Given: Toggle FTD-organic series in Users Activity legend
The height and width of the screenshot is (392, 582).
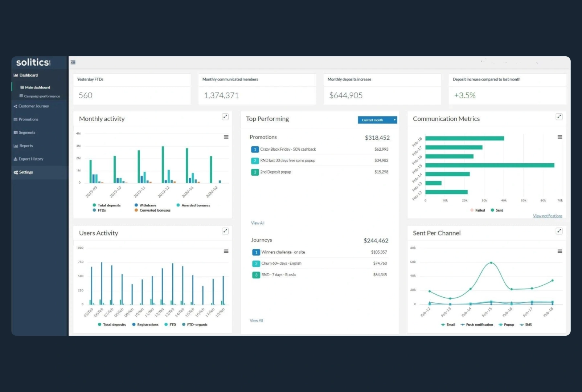Looking at the screenshot, I should pos(195,325).
